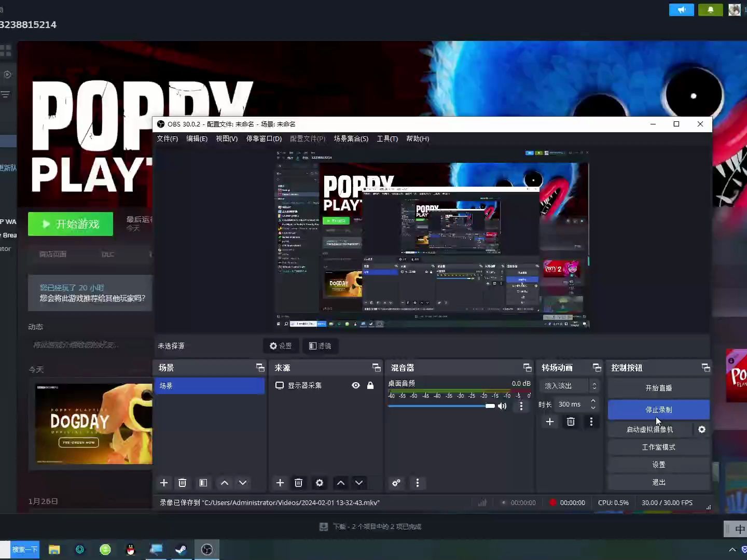Delete selected scene with trash icon

click(x=183, y=483)
